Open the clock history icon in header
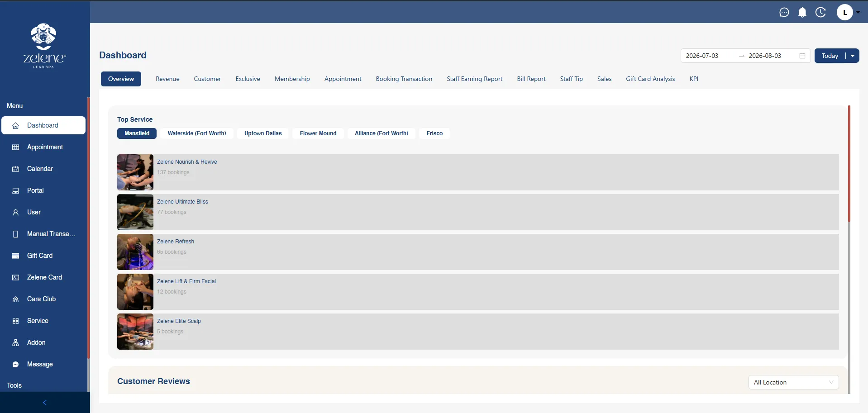This screenshot has width=868, height=413. pos(820,12)
